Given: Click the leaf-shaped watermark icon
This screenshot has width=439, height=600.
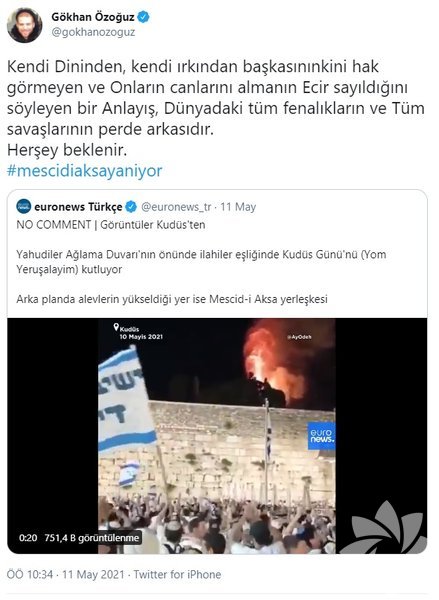Looking at the screenshot, I should click(x=384, y=527).
